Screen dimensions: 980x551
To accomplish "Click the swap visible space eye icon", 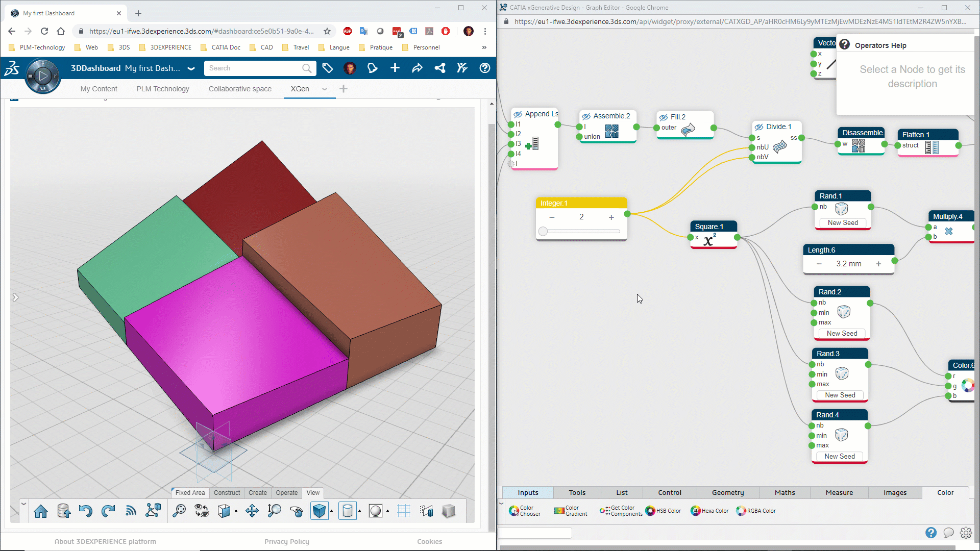I will point(202,511).
